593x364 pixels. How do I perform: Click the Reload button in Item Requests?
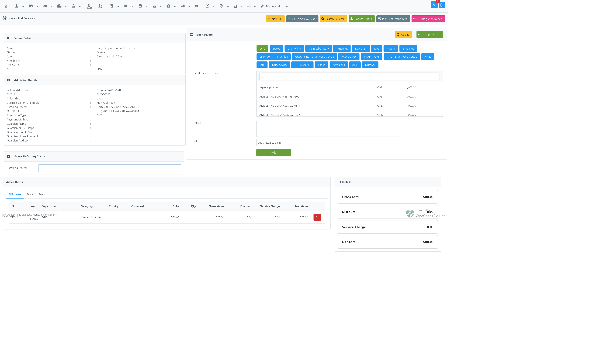tap(403, 34)
